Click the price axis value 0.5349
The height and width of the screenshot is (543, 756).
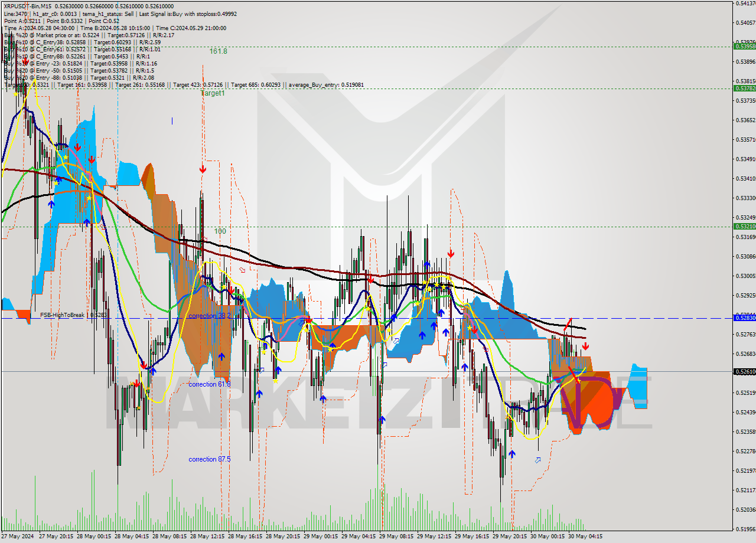(x=745, y=159)
